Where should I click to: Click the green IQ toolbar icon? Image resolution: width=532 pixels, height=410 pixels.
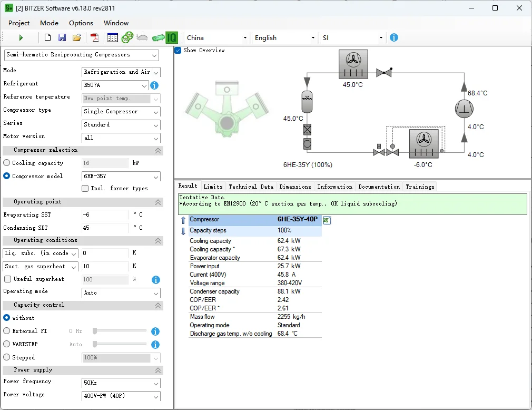click(172, 37)
